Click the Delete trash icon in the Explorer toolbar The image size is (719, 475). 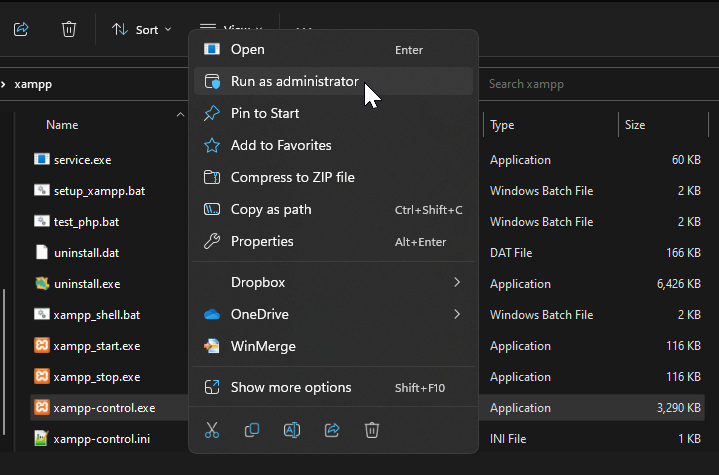click(69, 30)
